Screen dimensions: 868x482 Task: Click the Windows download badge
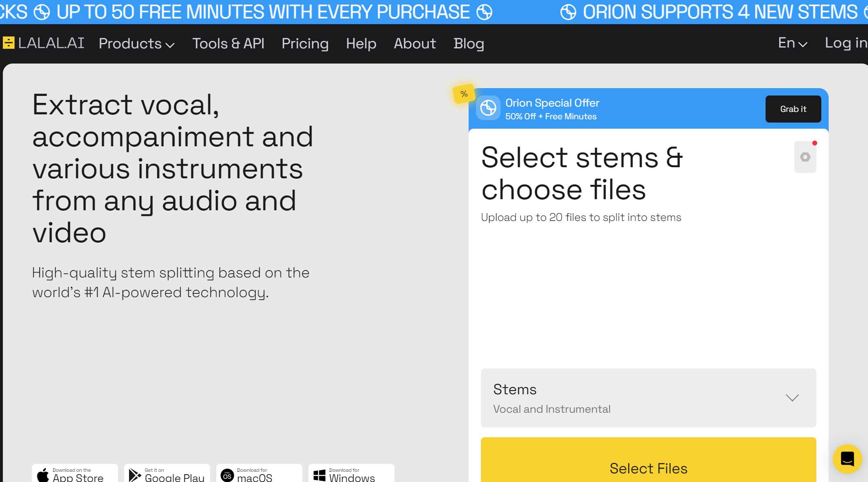(351, 474)
